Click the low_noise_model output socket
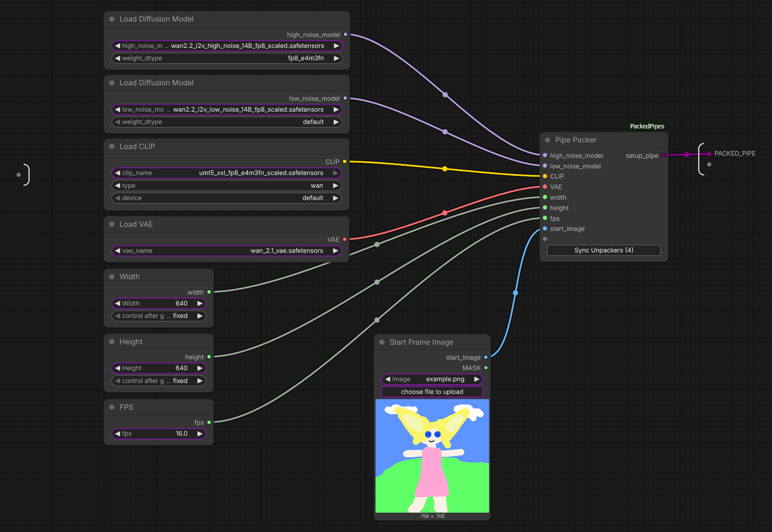Image resolution: width=772 pixels, height=532 pixels. pos(345,98)
